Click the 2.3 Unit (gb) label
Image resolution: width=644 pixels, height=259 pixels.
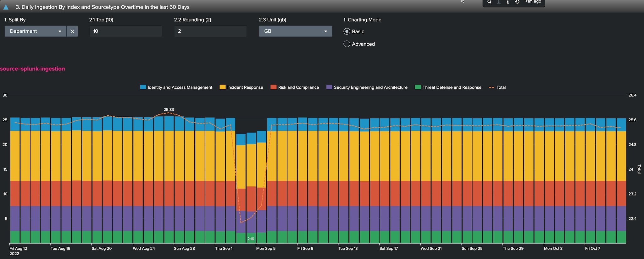coord(272,20)
